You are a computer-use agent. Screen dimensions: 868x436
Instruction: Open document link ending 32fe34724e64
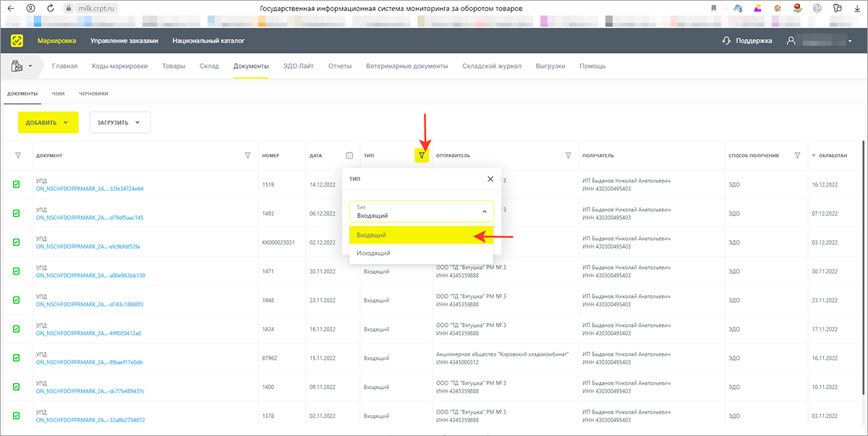pos(90,189)
